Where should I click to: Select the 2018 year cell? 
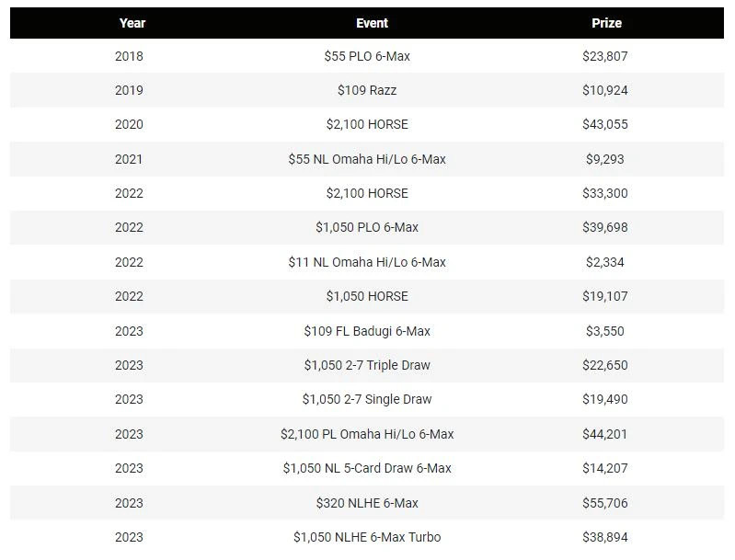129,56
